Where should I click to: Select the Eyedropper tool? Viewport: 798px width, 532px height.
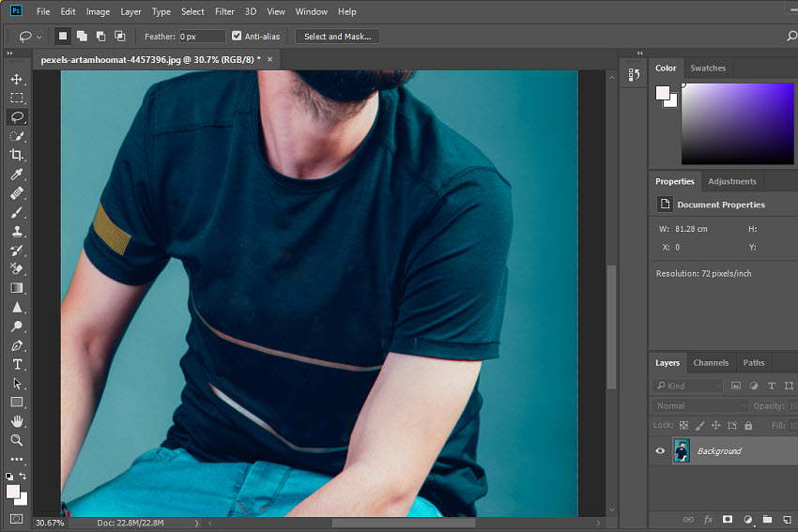[17, 175]
